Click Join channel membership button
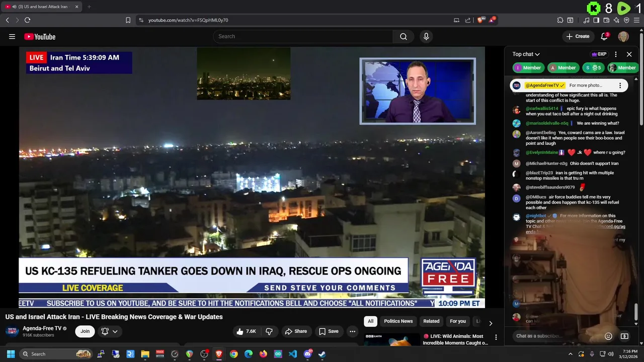The width and height of the screenshot is (644, 362). pos(85,331)
